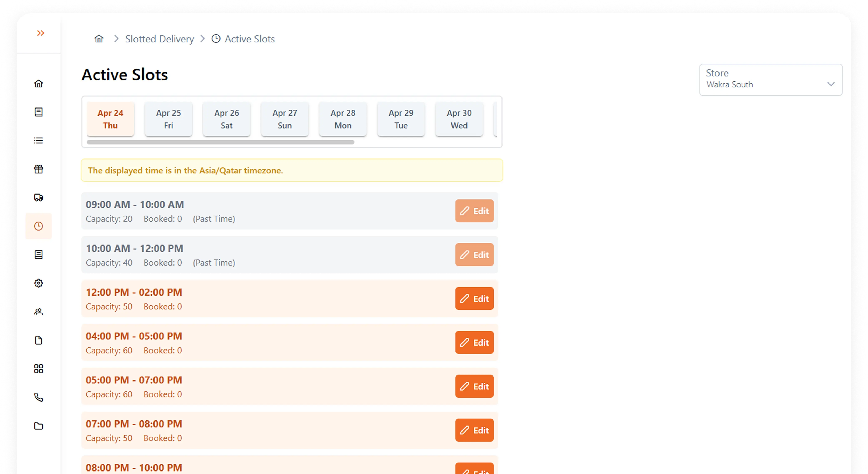Open the users group icon in sidebar

tap(38, 312)
